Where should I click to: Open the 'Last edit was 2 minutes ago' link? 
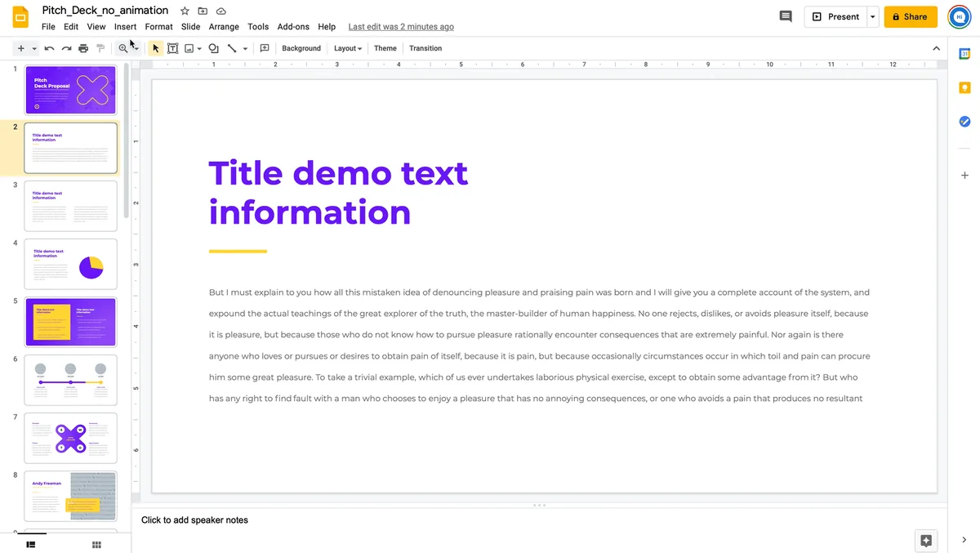click(401, 27)
